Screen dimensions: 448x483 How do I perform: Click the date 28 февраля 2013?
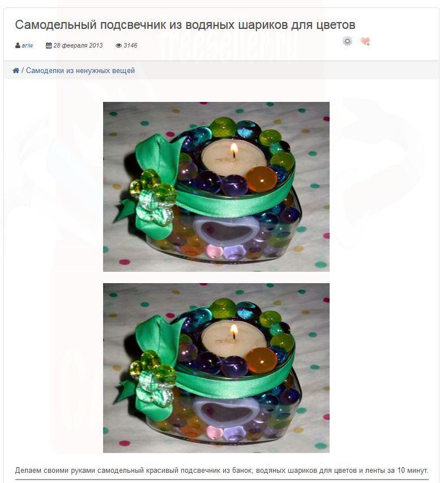click(78, 46)
